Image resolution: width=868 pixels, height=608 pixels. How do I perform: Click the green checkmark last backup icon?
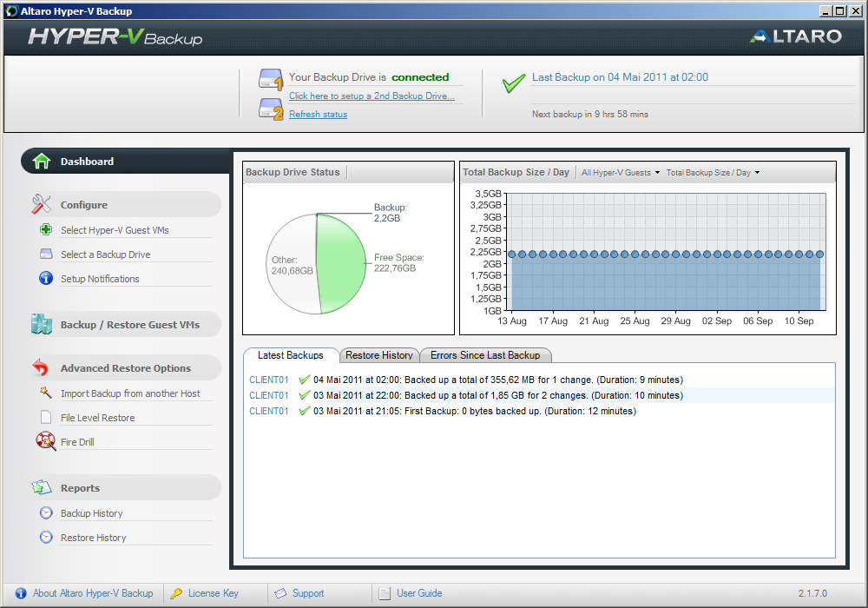[513, 83]
